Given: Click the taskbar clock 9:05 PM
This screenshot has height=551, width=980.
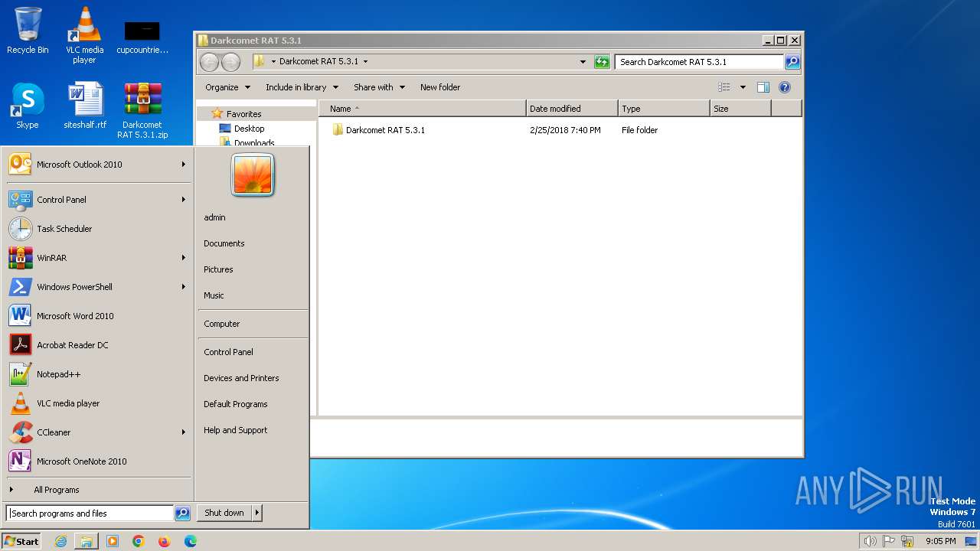Looking at the screenshot, I should coord(941,541).
